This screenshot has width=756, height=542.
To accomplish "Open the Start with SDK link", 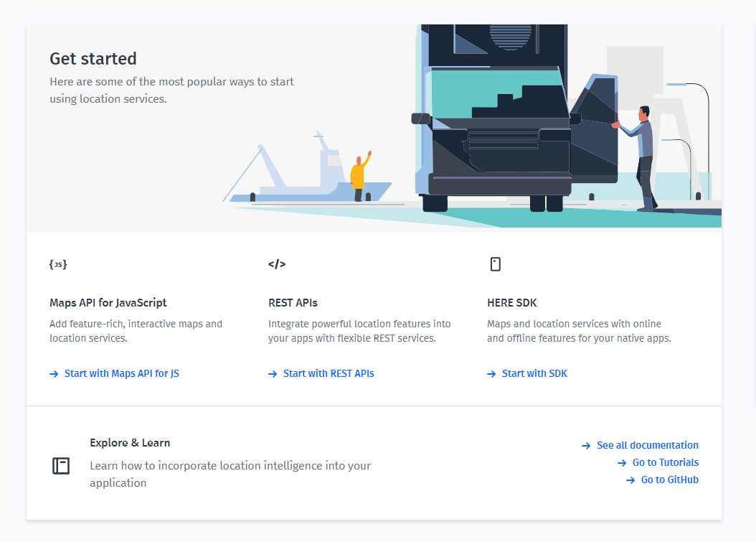I will [534, 373].
